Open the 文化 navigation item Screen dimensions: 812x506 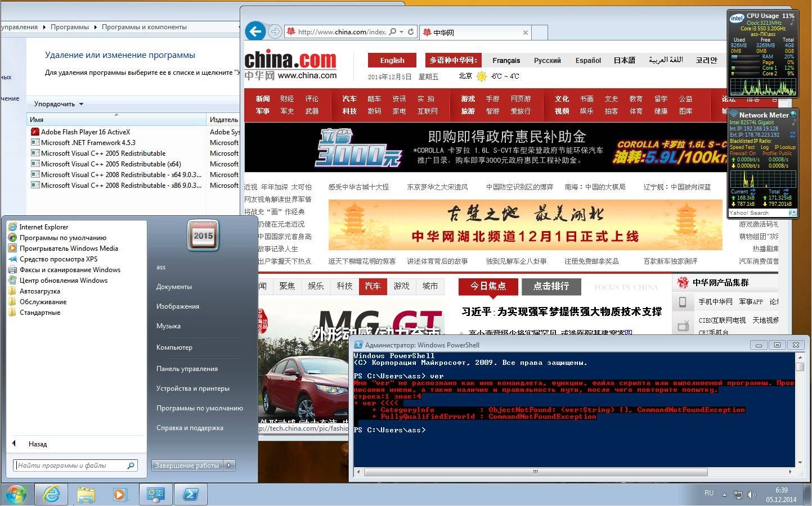pos(562,99)
